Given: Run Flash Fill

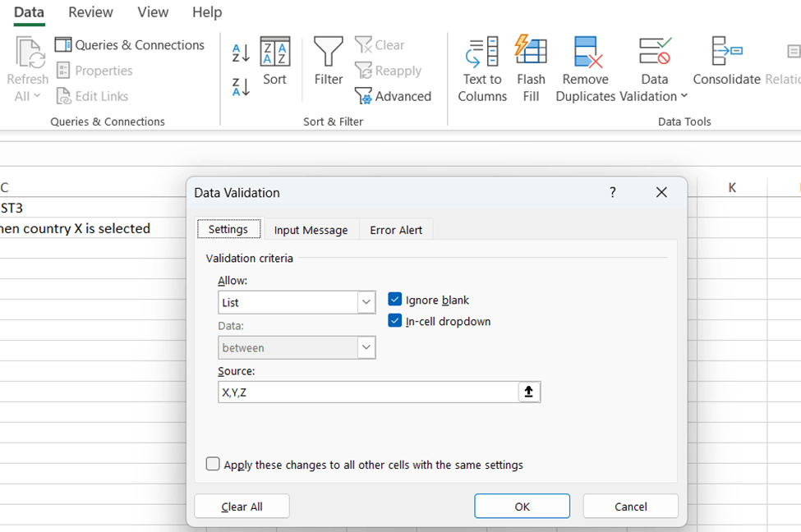Looking at the screenshot, I should 531,70.
